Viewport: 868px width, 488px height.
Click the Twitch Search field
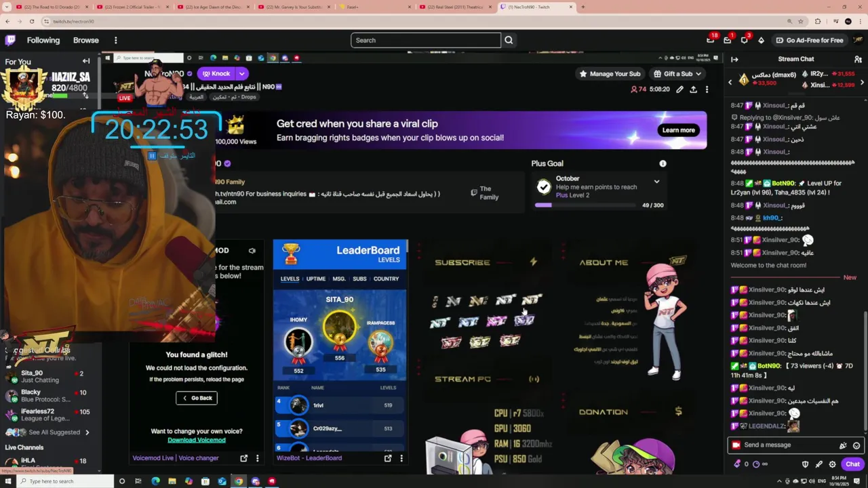click(426, 40)
